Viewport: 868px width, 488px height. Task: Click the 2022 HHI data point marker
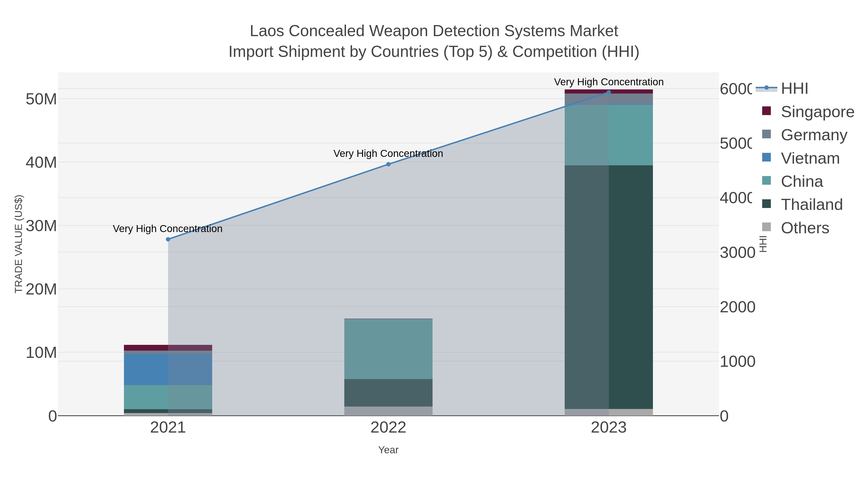[388, 164]
